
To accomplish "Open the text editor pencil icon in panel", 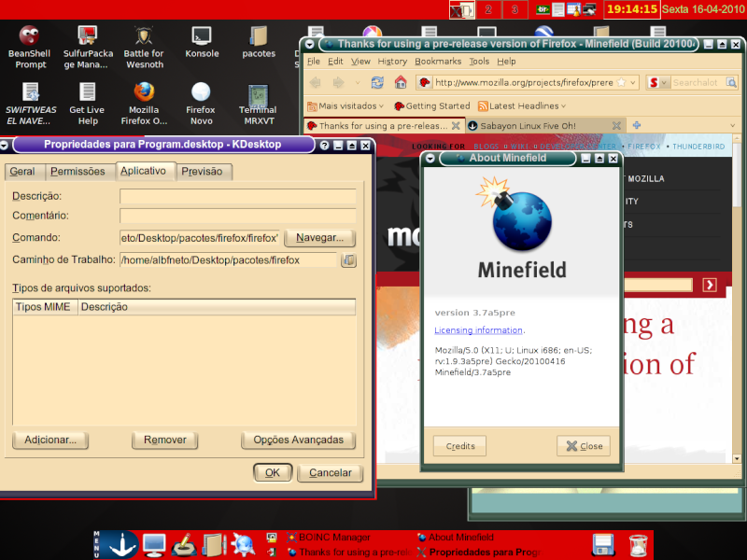I will 184,545.
